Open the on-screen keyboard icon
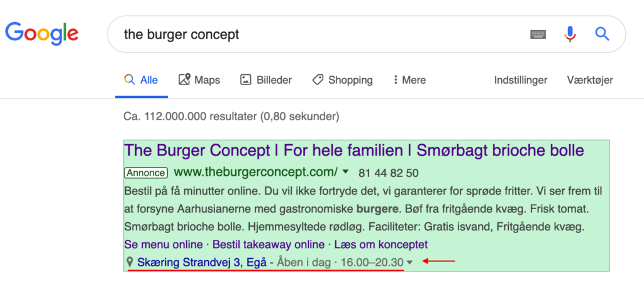Viewport: 644px width, 284px height. pyautogui.click(x=538, y=35)
